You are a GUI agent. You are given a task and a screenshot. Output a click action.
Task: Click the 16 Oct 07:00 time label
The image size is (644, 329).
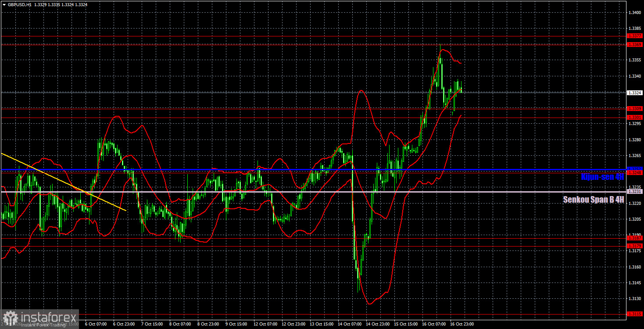[x=433, y=324]
